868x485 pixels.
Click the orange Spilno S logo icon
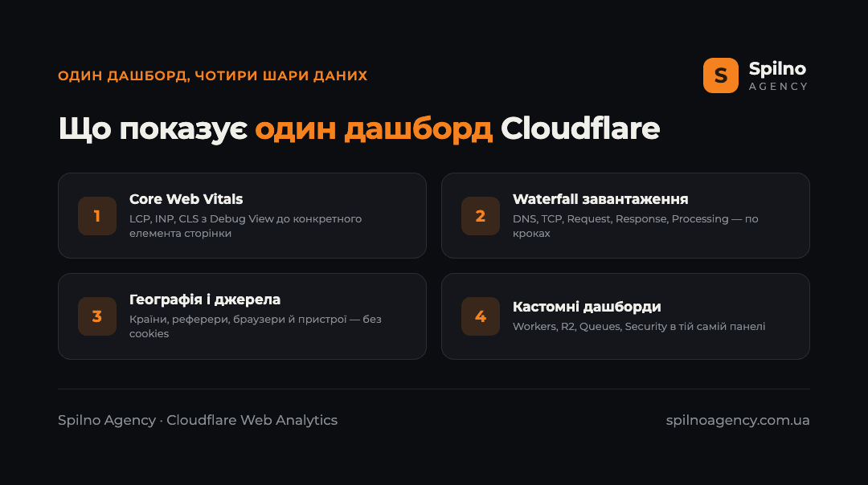[720, 75]
